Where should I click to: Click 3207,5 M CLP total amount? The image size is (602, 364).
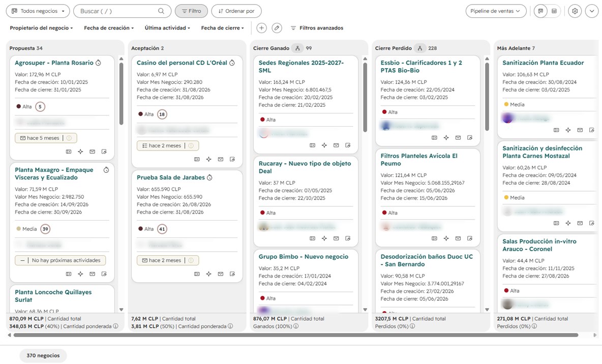392,319
